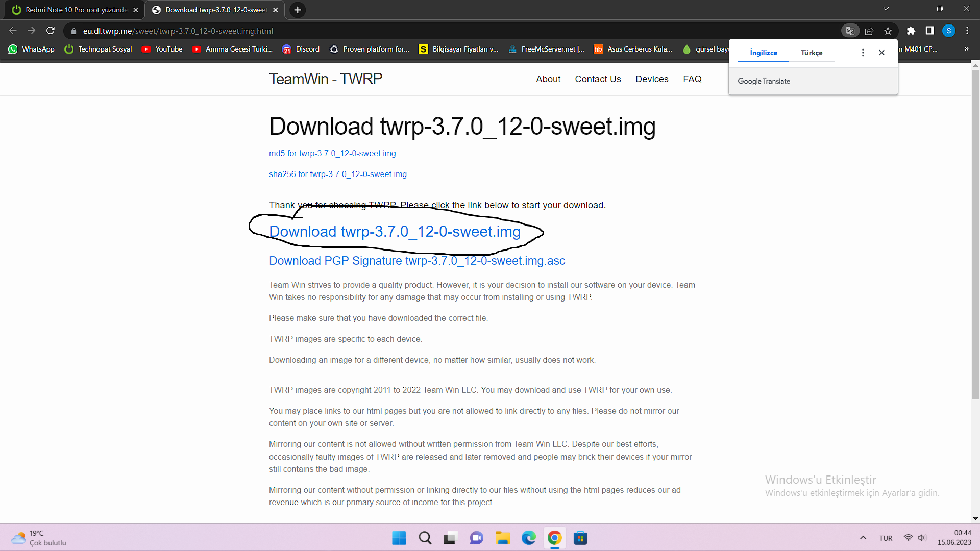Open the sha256 checksum link
Image resolution: width=980 pixels, height=551 pixels.
[x=338, y=174]
